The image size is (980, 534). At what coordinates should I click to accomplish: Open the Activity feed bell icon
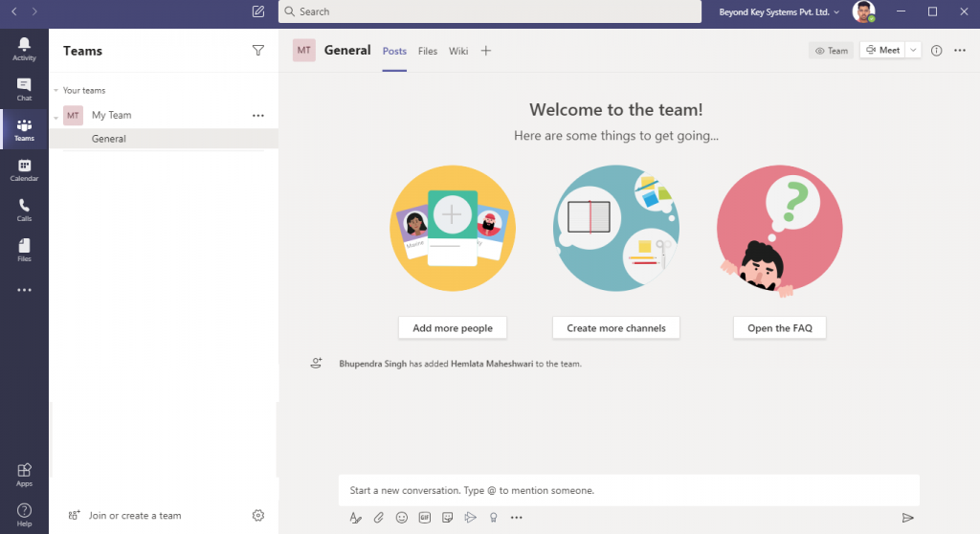pyautogui.click(x=24, y=49)
